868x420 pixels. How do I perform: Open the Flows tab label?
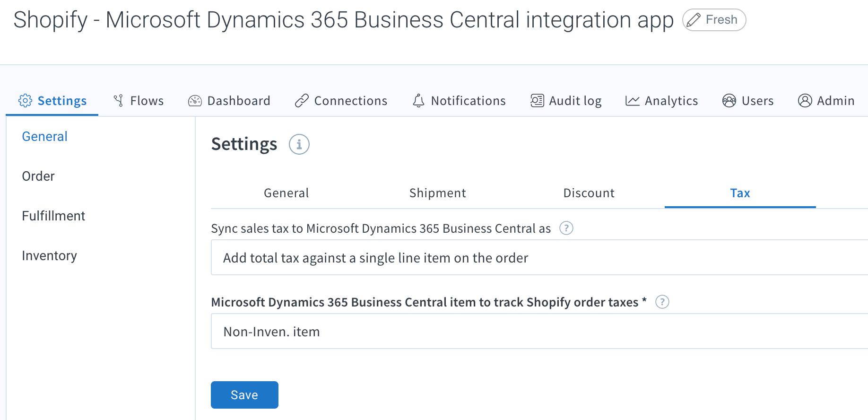tap(147, 101)
